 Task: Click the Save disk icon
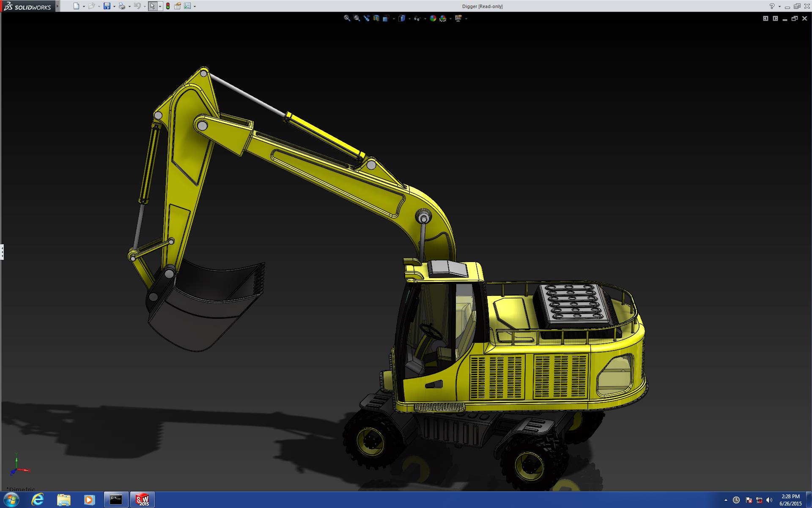(x=107, y=6)
